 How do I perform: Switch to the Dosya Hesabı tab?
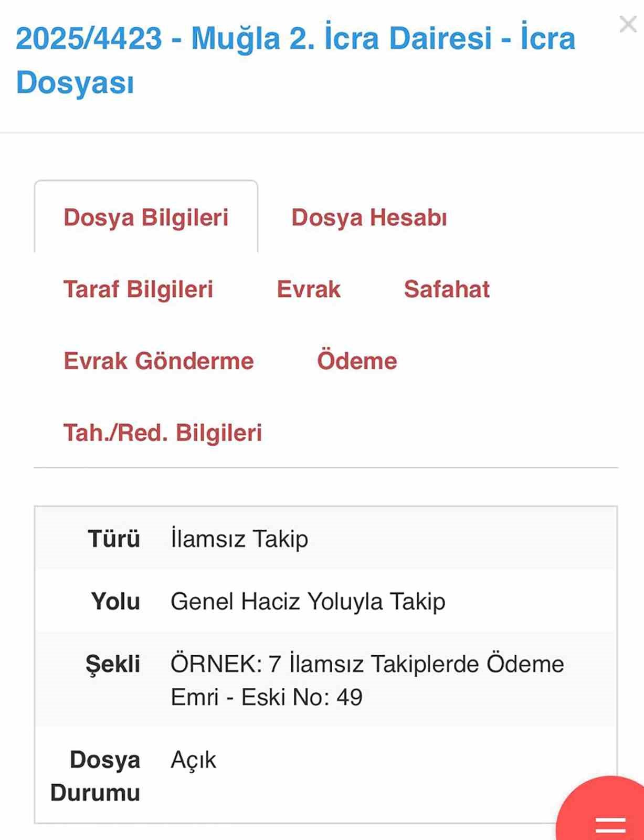369,218
